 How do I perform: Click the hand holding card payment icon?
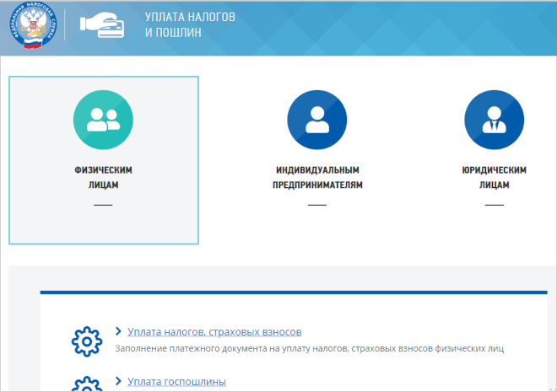pyautogui.click(x=102, y=25)
